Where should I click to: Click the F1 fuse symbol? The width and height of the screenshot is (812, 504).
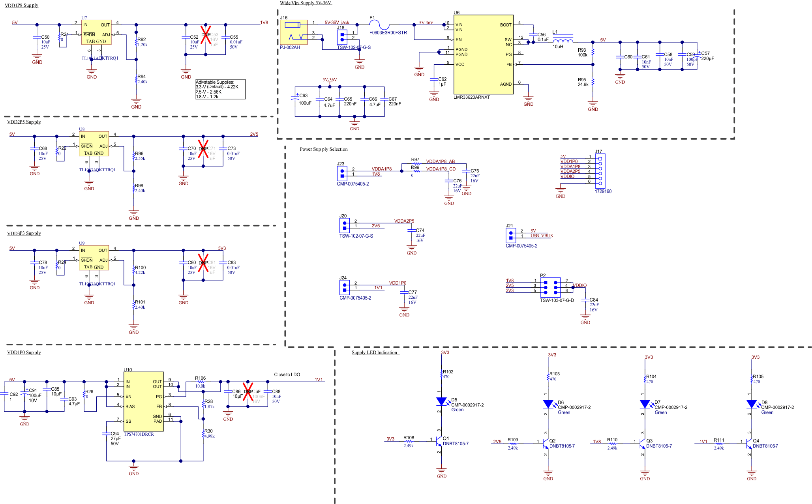click(379, 25)
